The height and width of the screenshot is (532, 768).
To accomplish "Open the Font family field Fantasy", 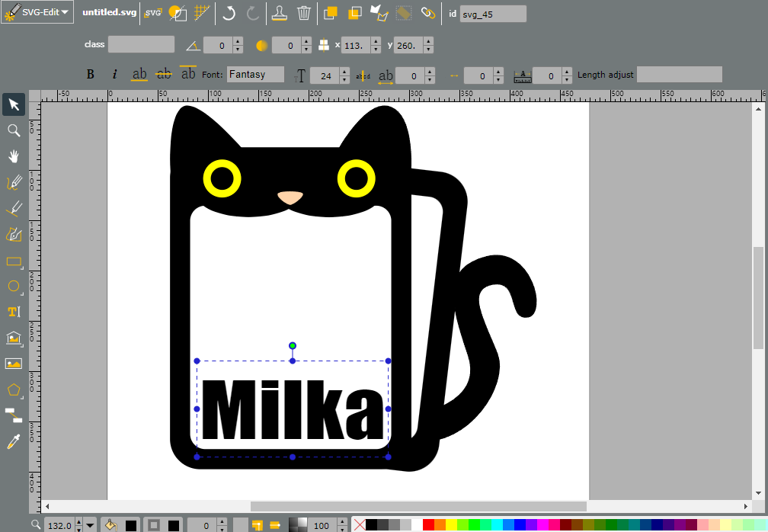I will click(255, 75).
